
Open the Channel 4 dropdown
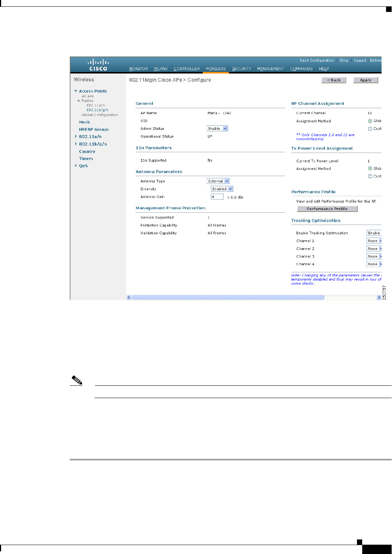coord(374,264)
